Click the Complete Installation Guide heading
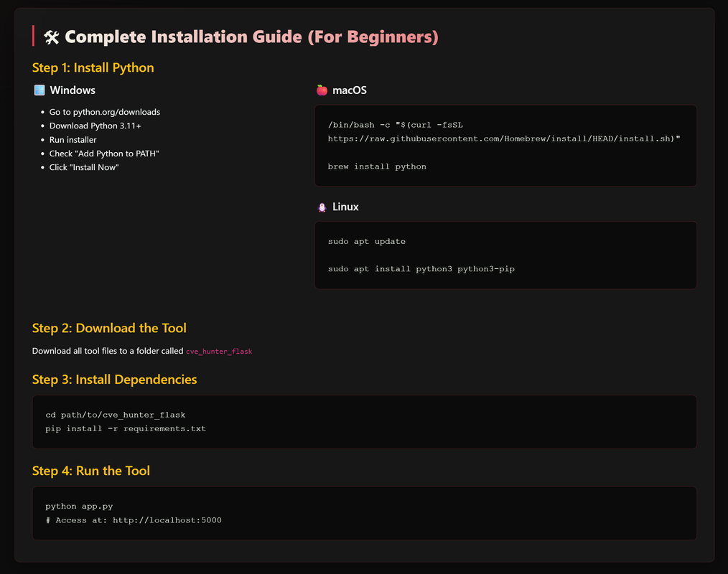This screenshot has width=728, height=574. click(251, 37)
